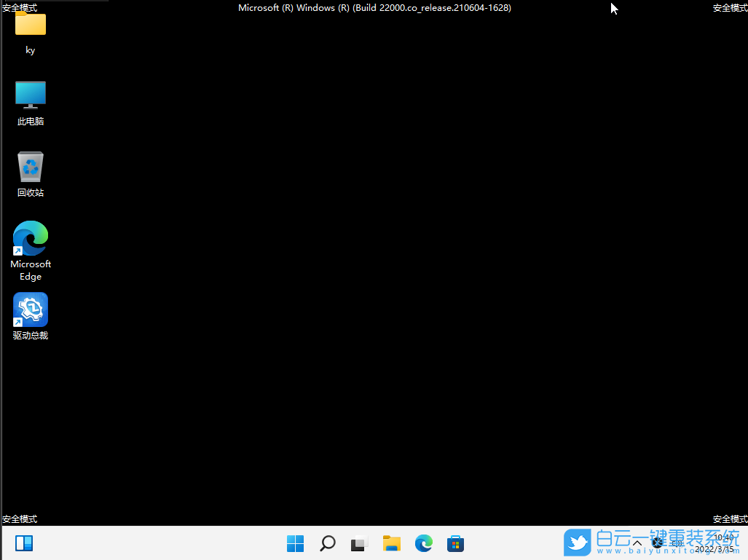Expand the hidden icons chevron in system tray

pos(637,544)
